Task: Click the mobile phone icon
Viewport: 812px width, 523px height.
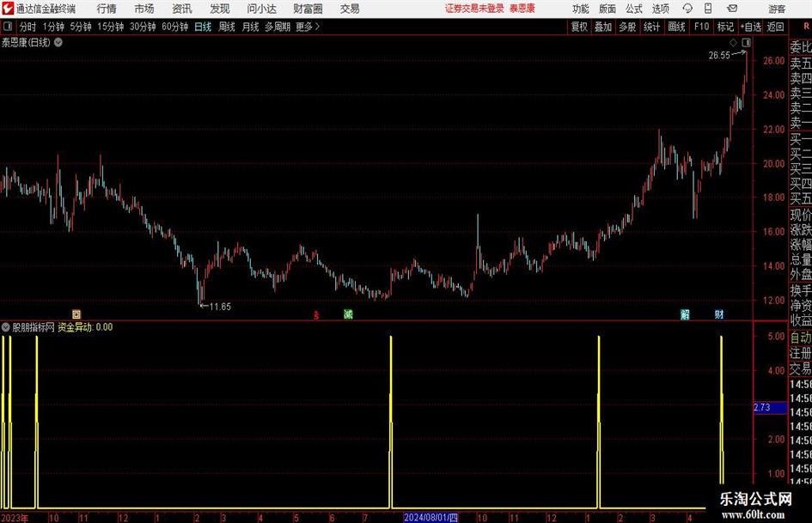Action: pyautogui.click(x=708, y=9)
